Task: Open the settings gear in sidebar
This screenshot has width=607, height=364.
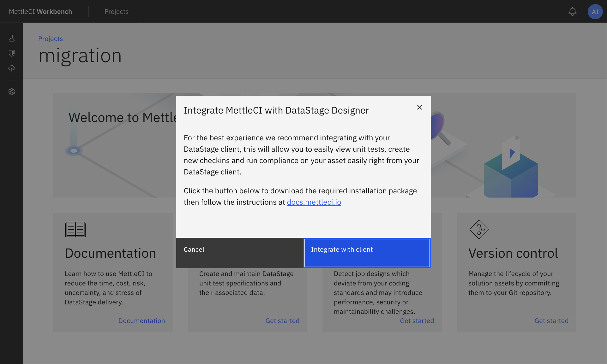Action: 12,91
